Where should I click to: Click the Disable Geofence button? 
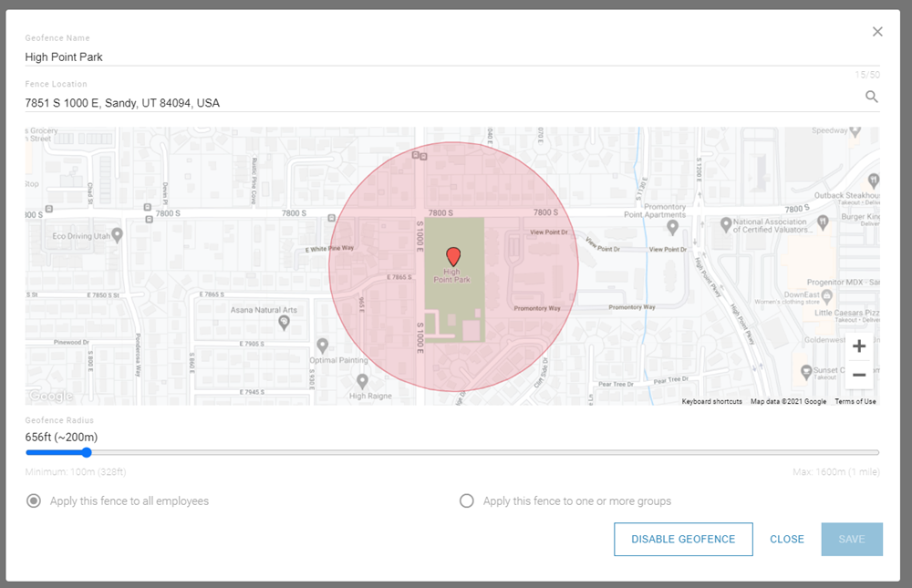point(683,539)
